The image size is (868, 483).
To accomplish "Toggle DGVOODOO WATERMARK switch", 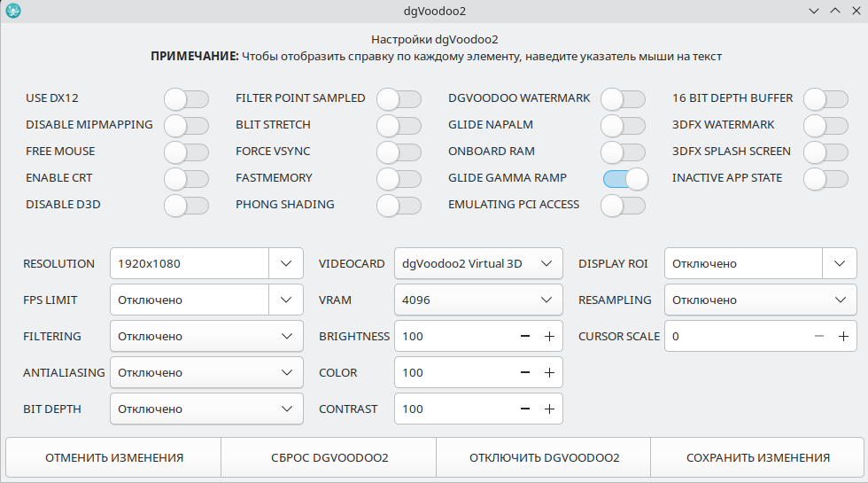I will (624, 99).
